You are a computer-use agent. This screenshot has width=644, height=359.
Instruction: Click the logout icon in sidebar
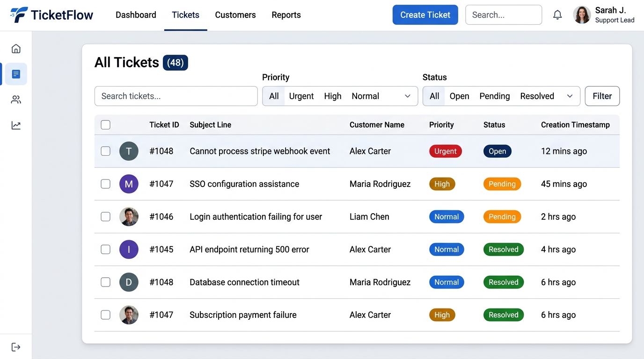point(16,347)
